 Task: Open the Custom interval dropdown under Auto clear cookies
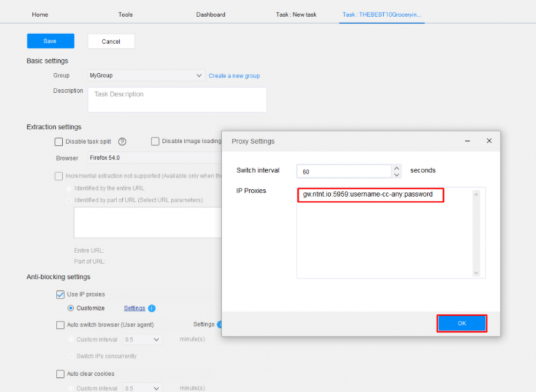(x=142, y=389)
